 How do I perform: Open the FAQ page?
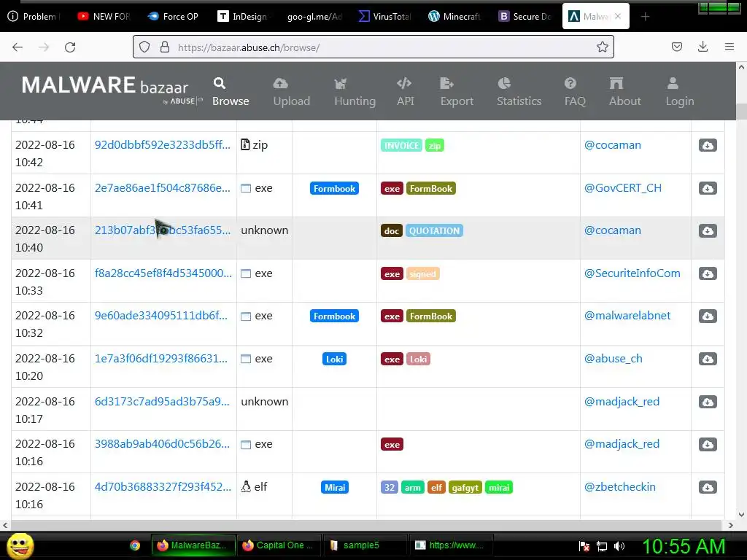tap(575, 92)
